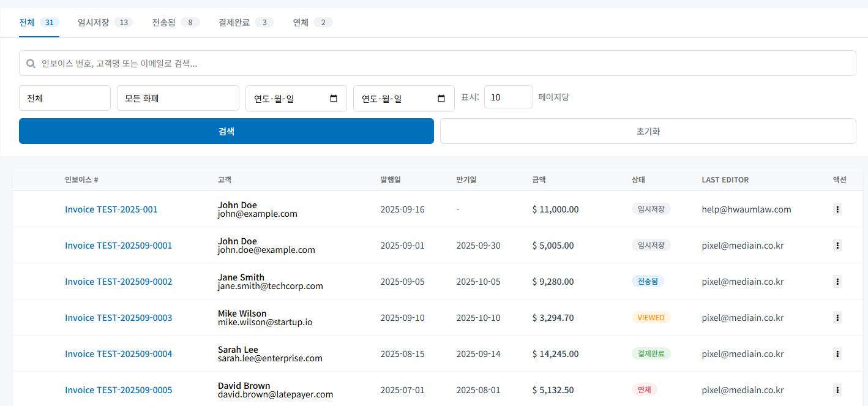Viewport: 868px width, 406px height.
Task: Click the 초기화 reset button
Action: (x=648, y=131)
